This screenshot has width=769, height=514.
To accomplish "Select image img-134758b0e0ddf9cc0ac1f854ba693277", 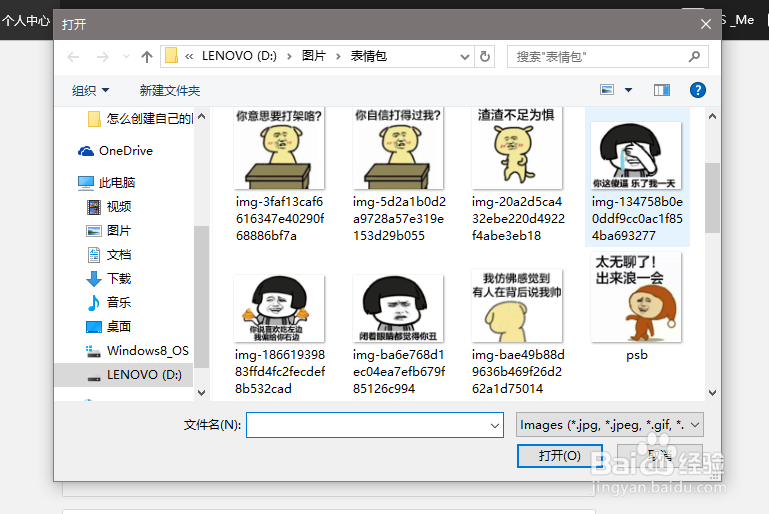I will pyautogui.click(x=637, y=177).
